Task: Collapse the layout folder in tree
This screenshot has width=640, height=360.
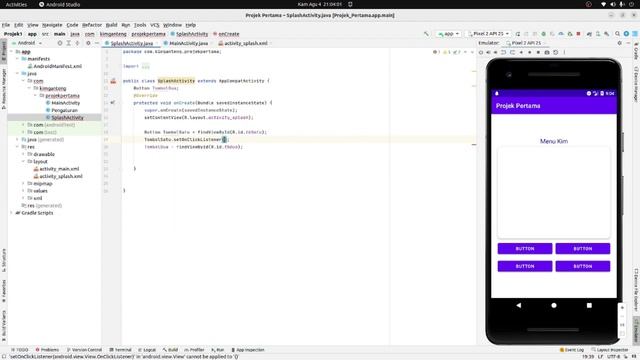Action: pos(23,162)
